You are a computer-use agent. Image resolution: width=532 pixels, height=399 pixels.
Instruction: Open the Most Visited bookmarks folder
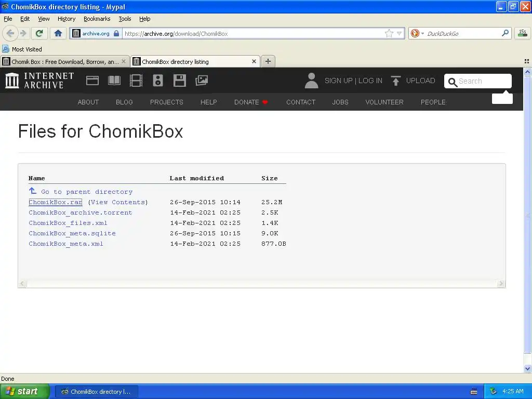[22, 49]
